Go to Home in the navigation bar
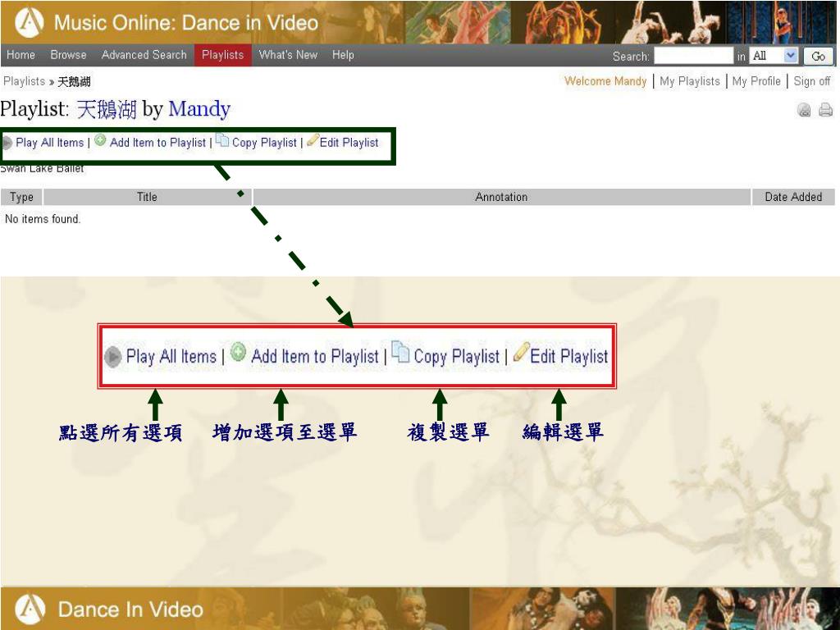The height and width of the screenshot is (630, 840). (x=21, y=55)
